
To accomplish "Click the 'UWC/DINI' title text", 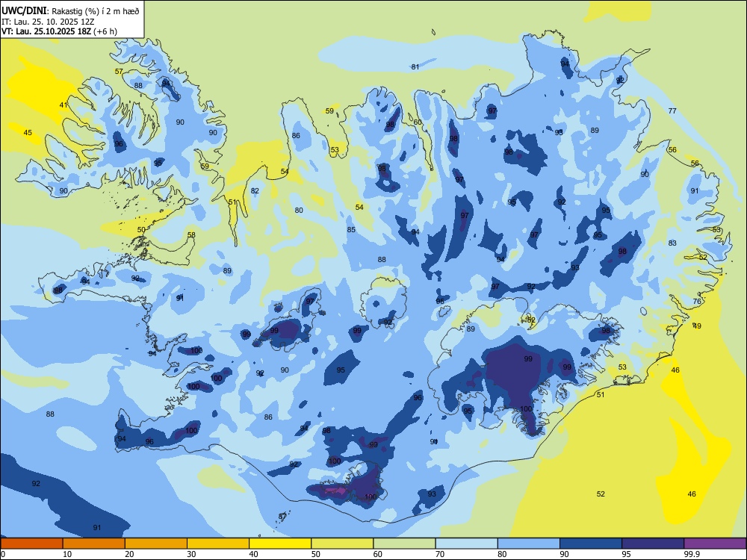I will pyautogui.click(x=24, y=10).
